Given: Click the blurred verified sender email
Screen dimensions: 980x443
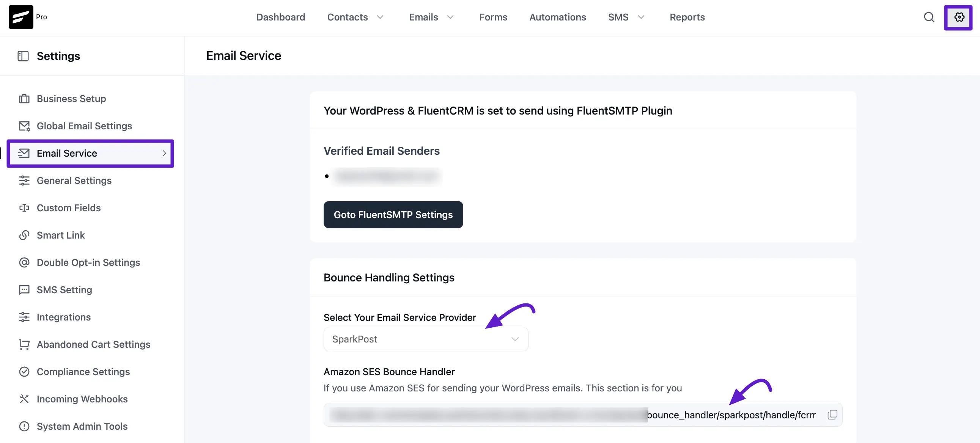Looking at the screenshot, I should point(387,176).
